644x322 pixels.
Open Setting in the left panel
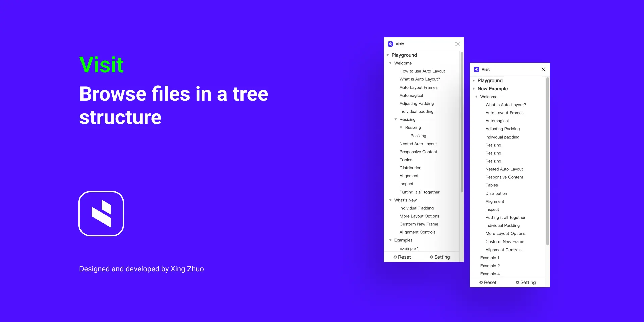point(440,257)
